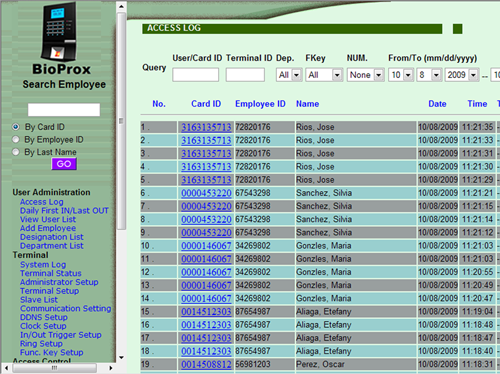Screen dimensions: 500x374
Task: Open the year dropdown showing 2009
Action: pyautogui.click(x=462, y=75)
